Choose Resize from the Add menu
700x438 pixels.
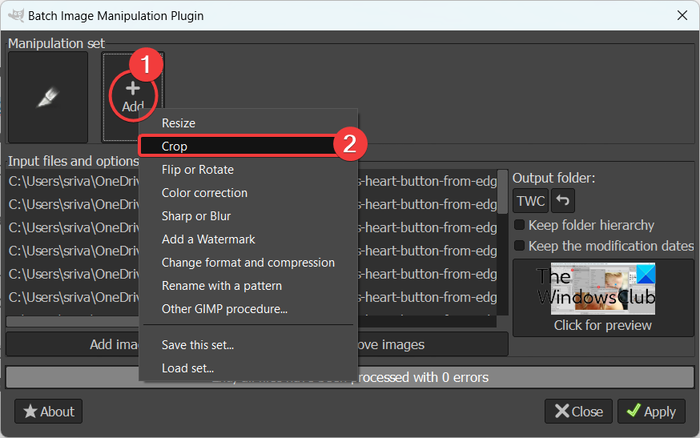(179, 123)
